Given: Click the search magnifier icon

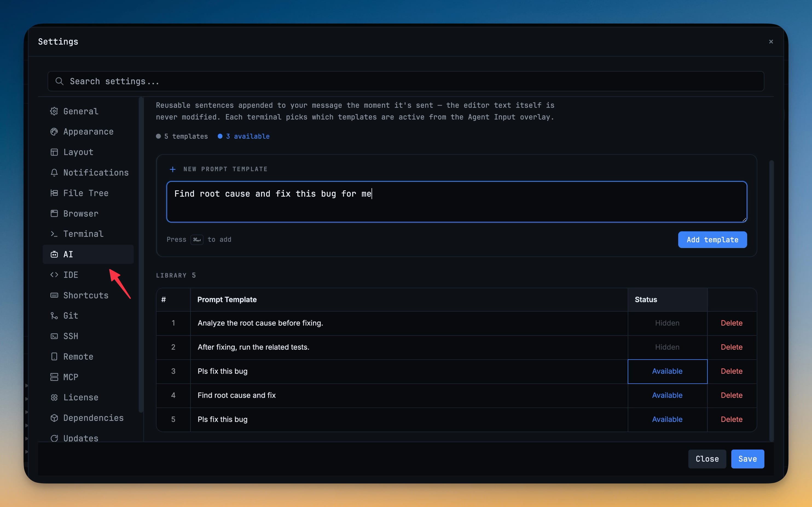Looking at the screenshot, I should (59, 81).
